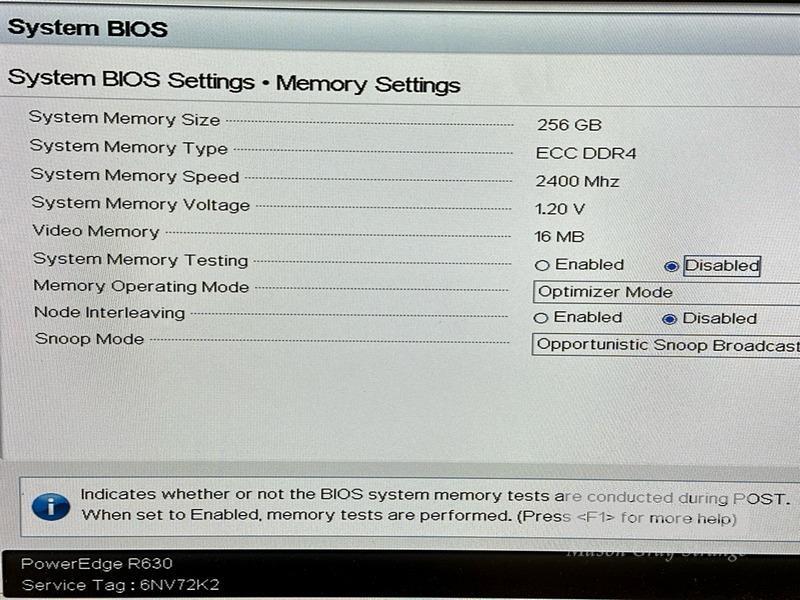Select the System Memory Size row
800x600 pixels.
124,119
